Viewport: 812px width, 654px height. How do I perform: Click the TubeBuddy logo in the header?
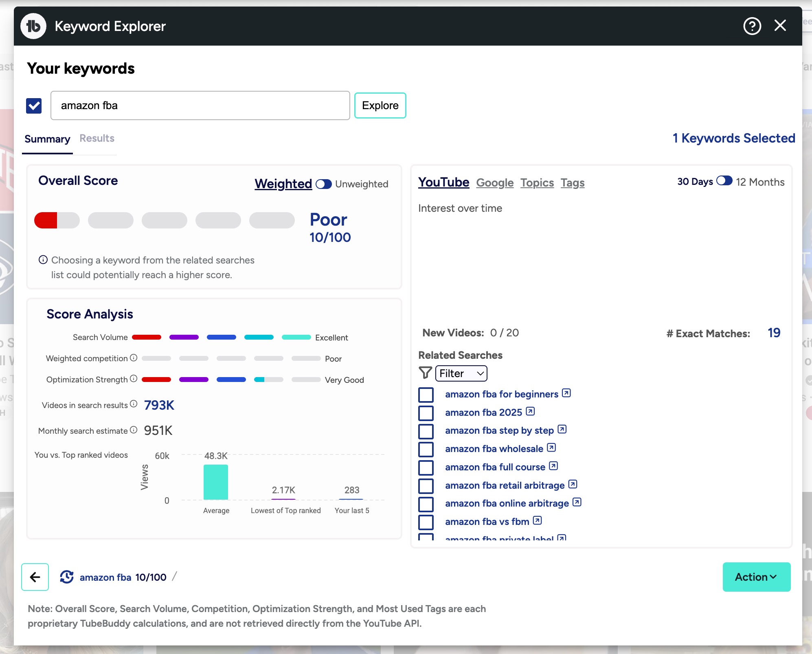[33, 26]
